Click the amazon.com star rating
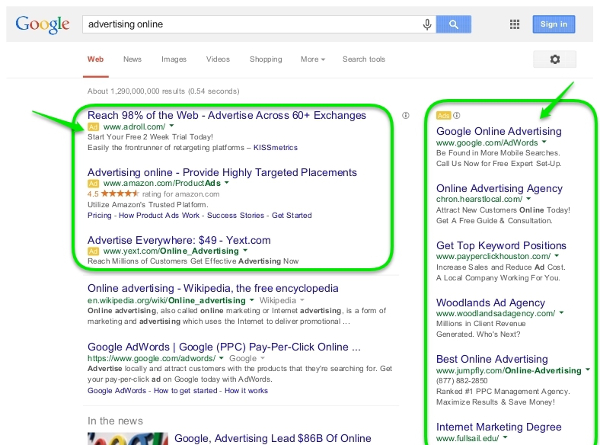The width and height of the screenshot is (600, 445). (x=120, y=194)
